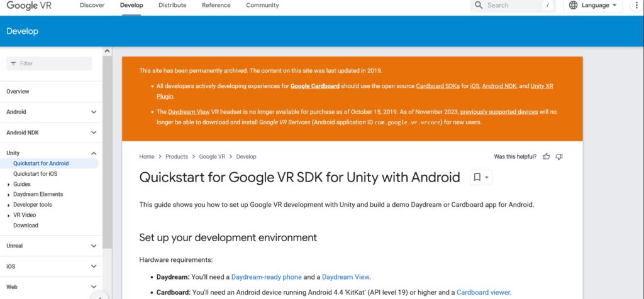Open the Language dropdown

[592, 5]
